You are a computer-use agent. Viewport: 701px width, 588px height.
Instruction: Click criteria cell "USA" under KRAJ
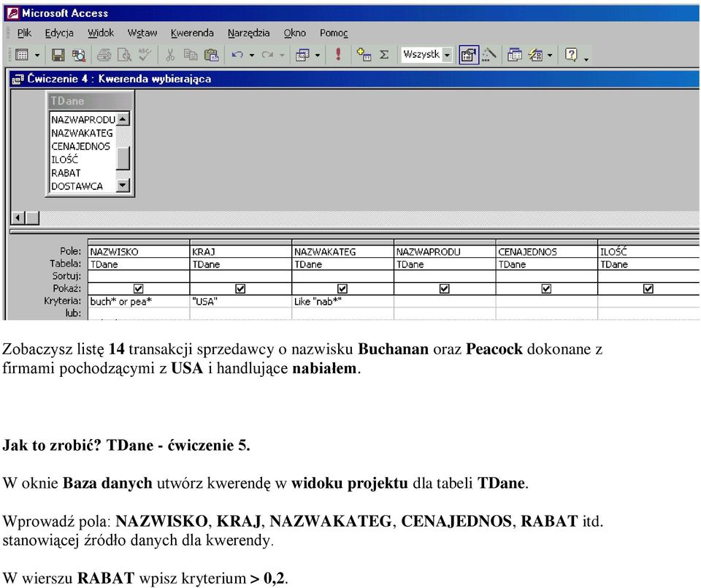coord(240,302)
